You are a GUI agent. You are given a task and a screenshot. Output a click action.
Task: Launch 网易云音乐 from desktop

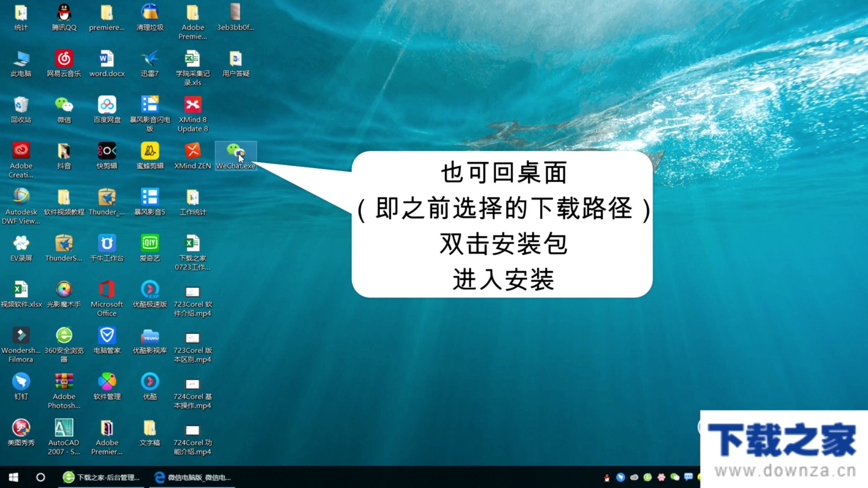64,63
